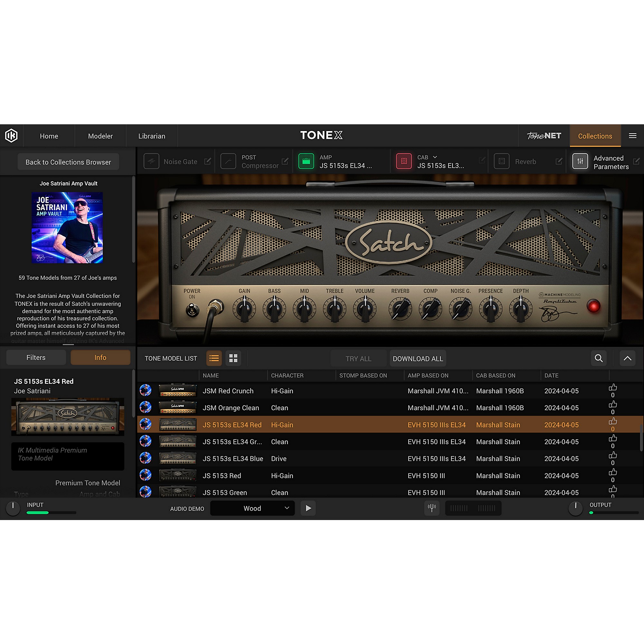Click the amp red power indicator light
Screen dimensions: 644x644
coord(593,306)
